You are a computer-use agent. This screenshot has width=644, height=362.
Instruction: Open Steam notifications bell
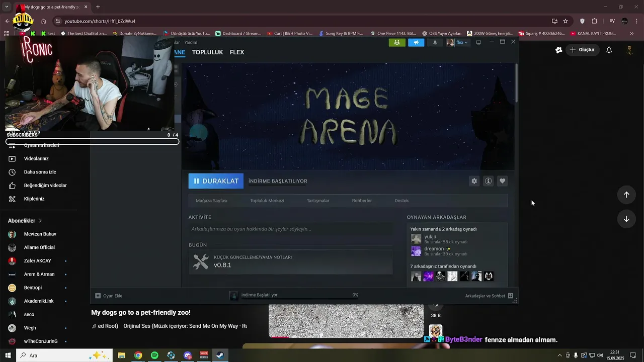click(435, 42)
